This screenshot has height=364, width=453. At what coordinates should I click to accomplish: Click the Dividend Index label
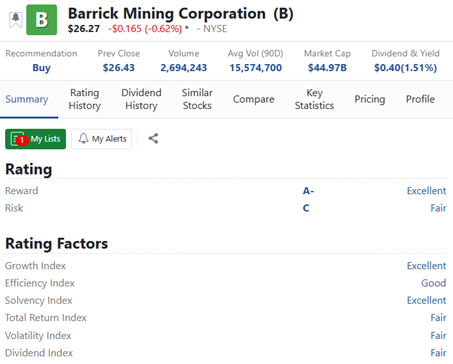pyautogui.click(x=39, y=353)
